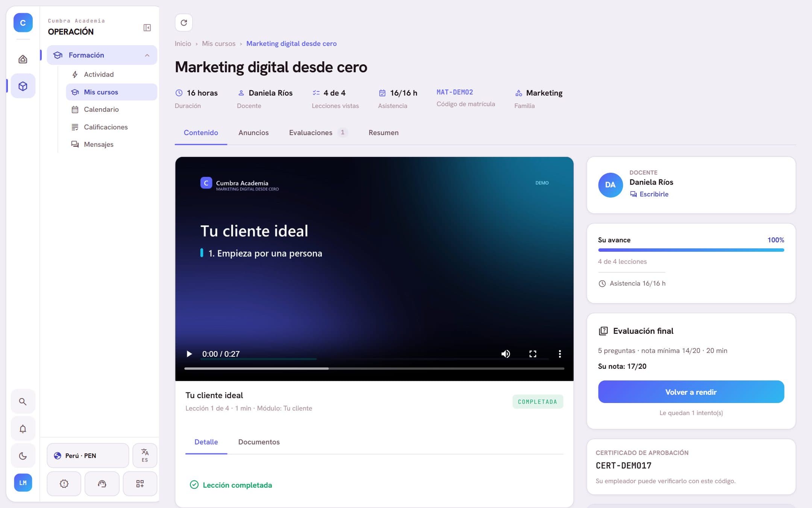Click the DA teacher avatar

pos(610,185)
